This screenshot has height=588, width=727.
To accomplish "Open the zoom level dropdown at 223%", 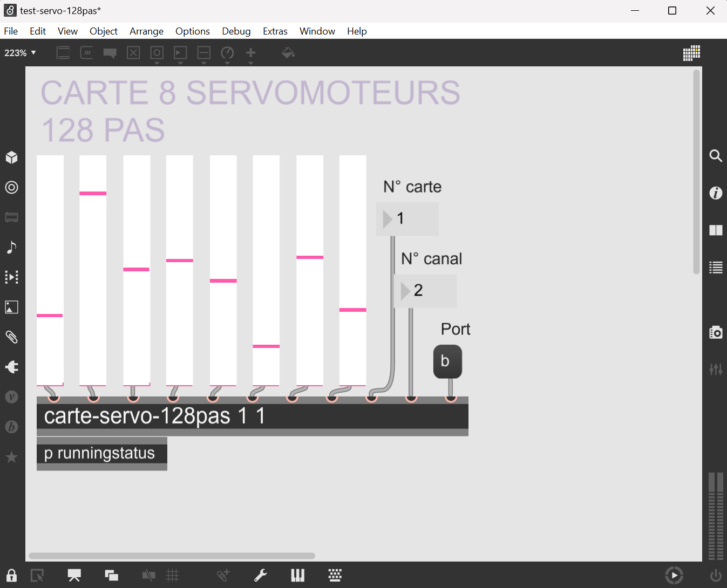I will coord(20,53).
